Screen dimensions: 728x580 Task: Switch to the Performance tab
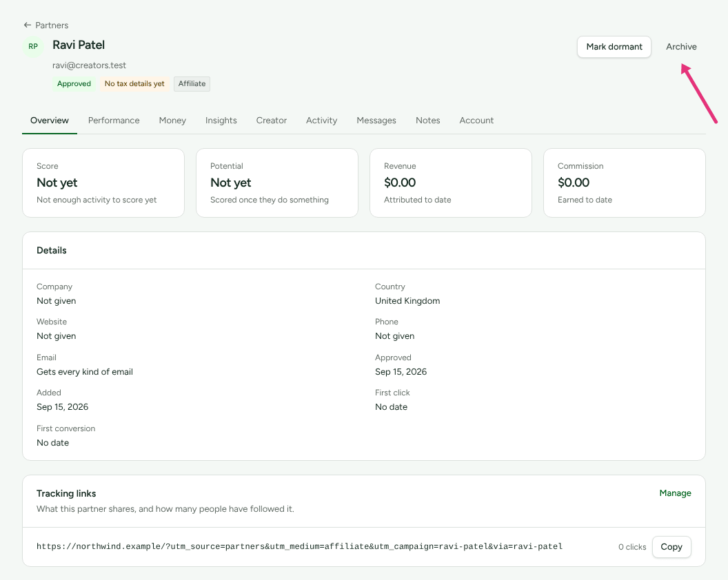[x=114, y=120]
